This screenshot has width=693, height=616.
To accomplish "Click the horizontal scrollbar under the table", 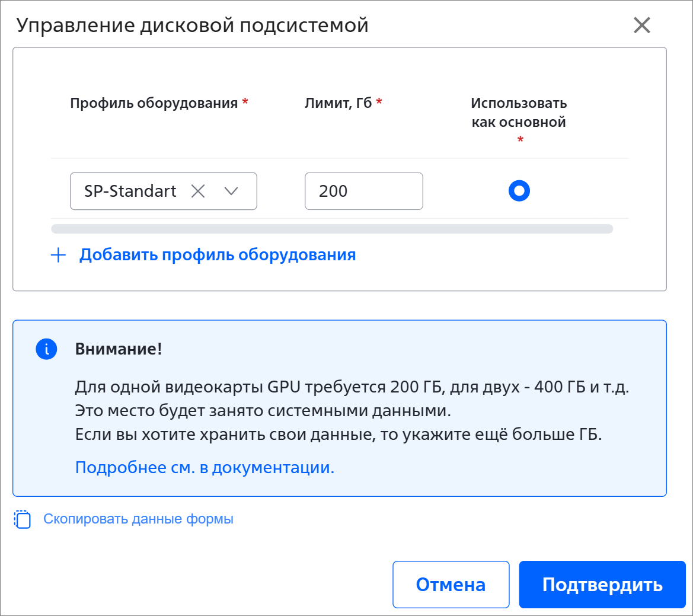I will tap(332, 229).
